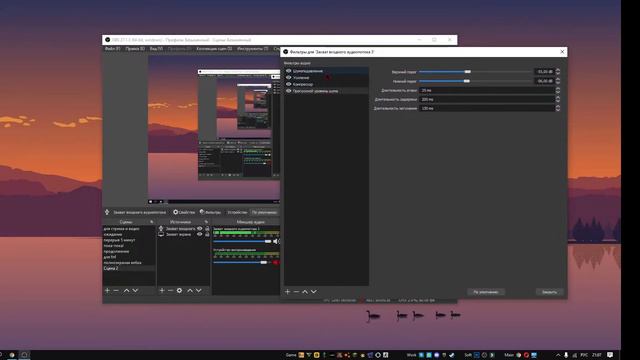The height and width of the screenshot is (360, 640).
Task: Mute the audio input capture speaker icon
Action: click(276, 241)
